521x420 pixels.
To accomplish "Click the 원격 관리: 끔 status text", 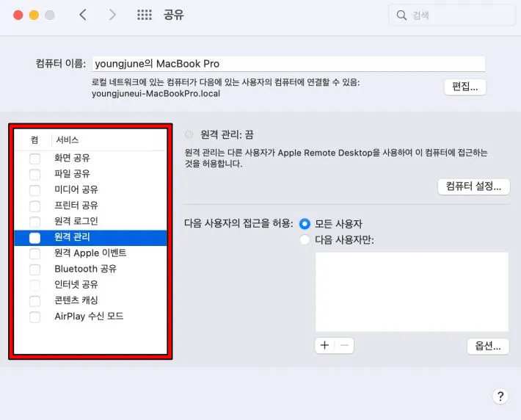I will (x=227, y=134).
